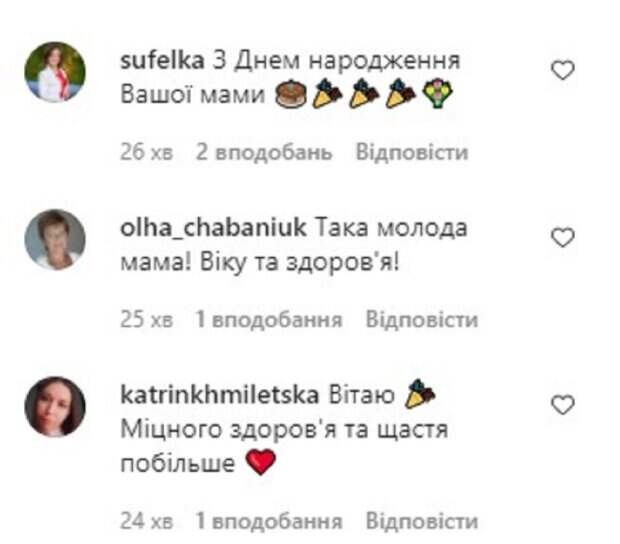Image resolution: width=620 pixels, height=544 pixels.
Task: Go to the katrinkhmiletska username profile
Action: coord(219,395)
